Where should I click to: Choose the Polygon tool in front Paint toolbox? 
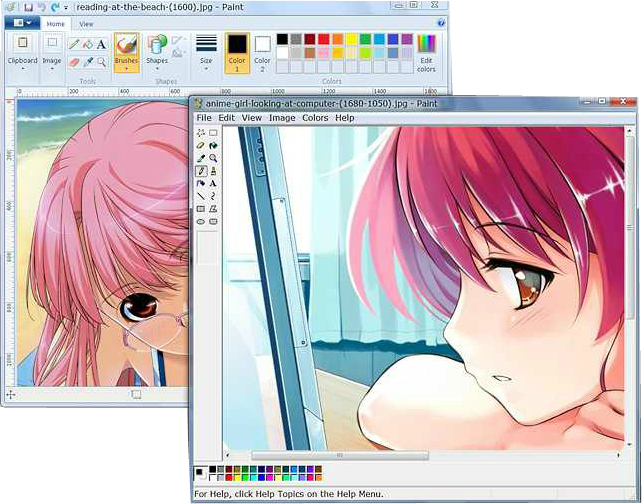pyautogui.click(x=213, y=209)
